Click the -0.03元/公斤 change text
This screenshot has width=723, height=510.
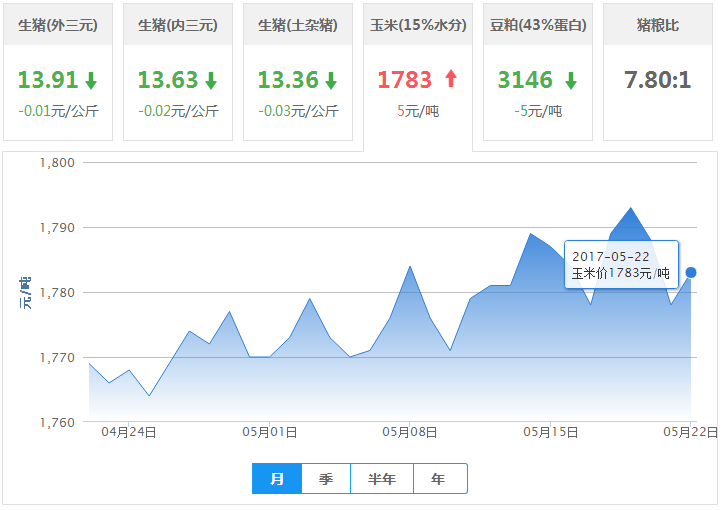298,111
